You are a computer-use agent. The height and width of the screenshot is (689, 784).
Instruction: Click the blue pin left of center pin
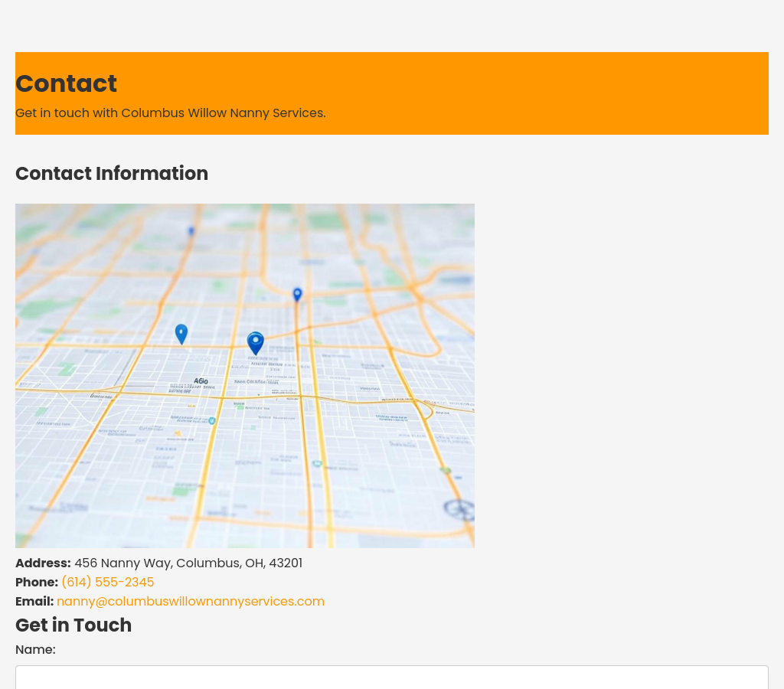pos(181,334)
